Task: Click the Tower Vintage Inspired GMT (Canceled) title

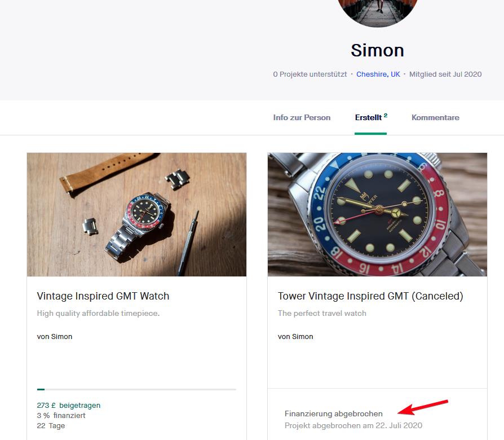Action: tap(370, 296)
